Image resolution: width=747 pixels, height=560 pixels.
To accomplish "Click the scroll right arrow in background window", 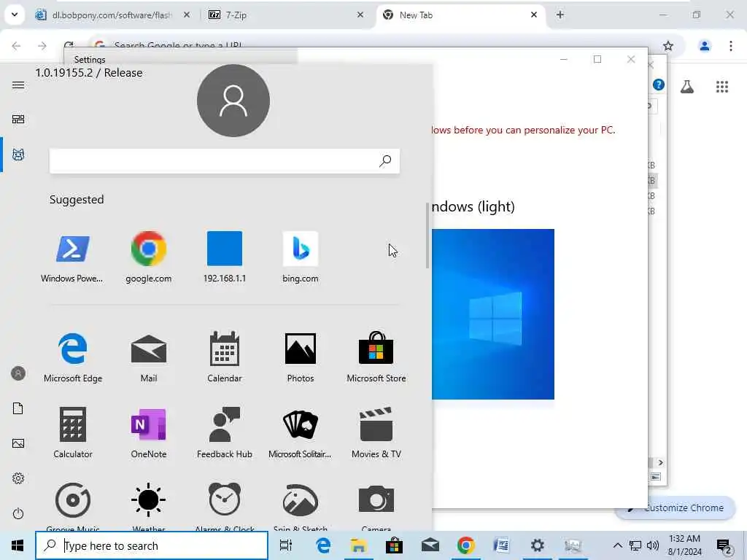I will (x=660, y=462).
